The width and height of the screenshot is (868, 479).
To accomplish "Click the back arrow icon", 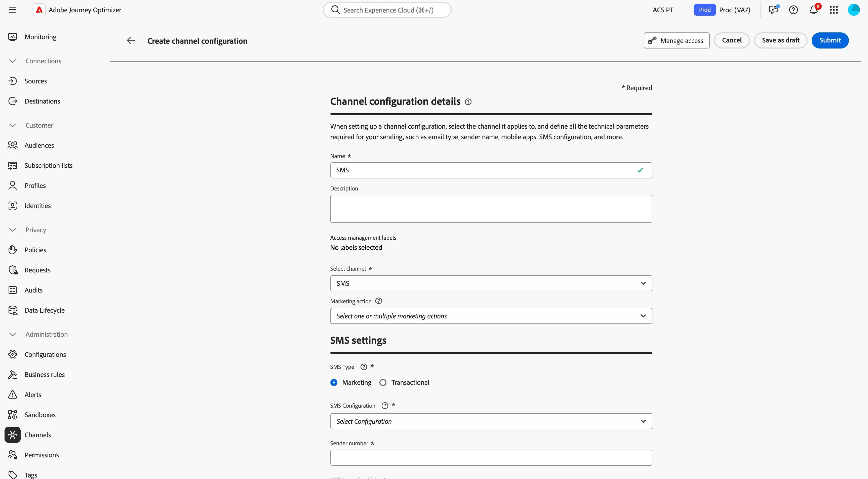I will (131, 41).
